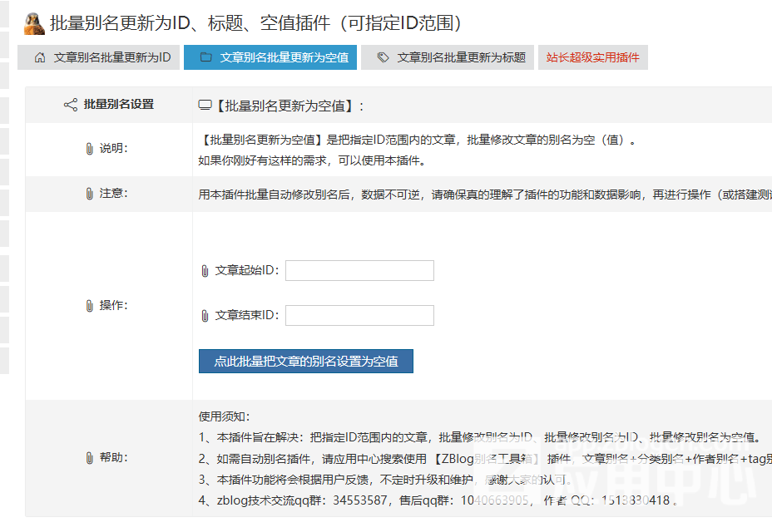Focus the 文章起始ID input field

coord(359,271)
